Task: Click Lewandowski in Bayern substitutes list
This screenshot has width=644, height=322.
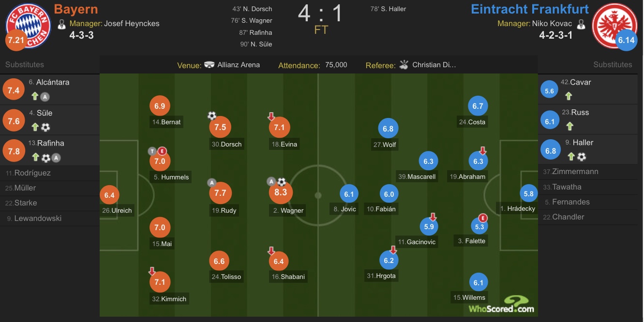Action: click(38, 218)
